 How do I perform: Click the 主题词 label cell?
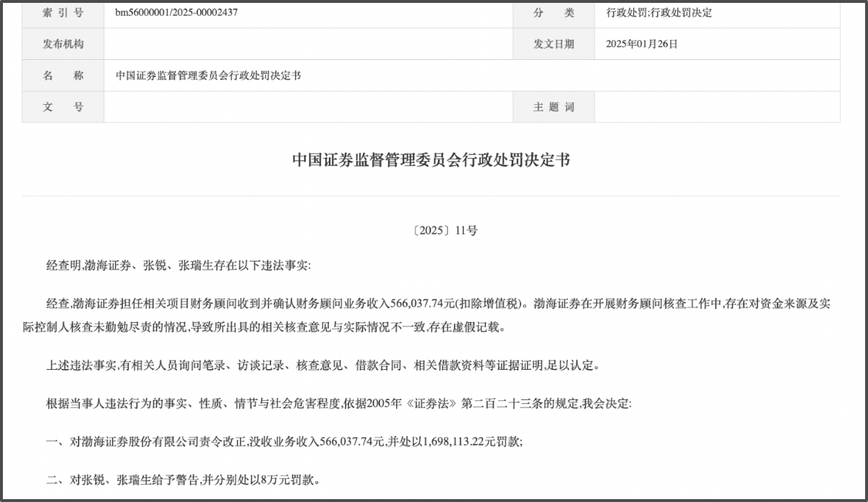[x=554, y=107]
